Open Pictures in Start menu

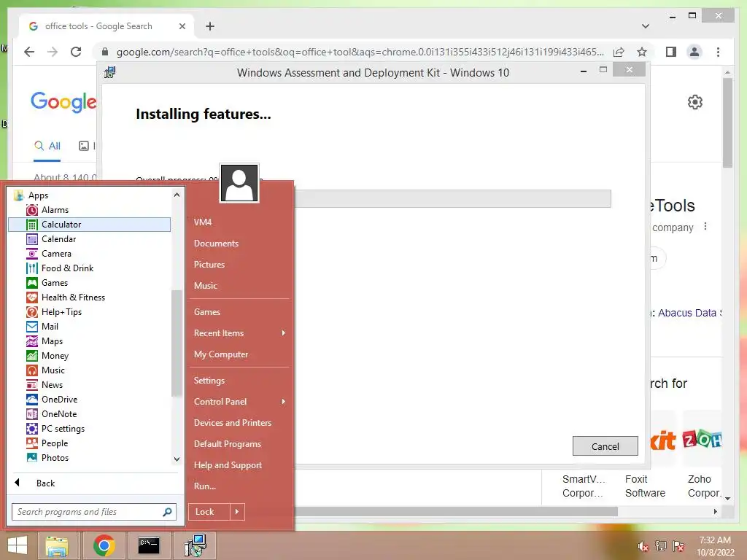click(x=209, y=264)
